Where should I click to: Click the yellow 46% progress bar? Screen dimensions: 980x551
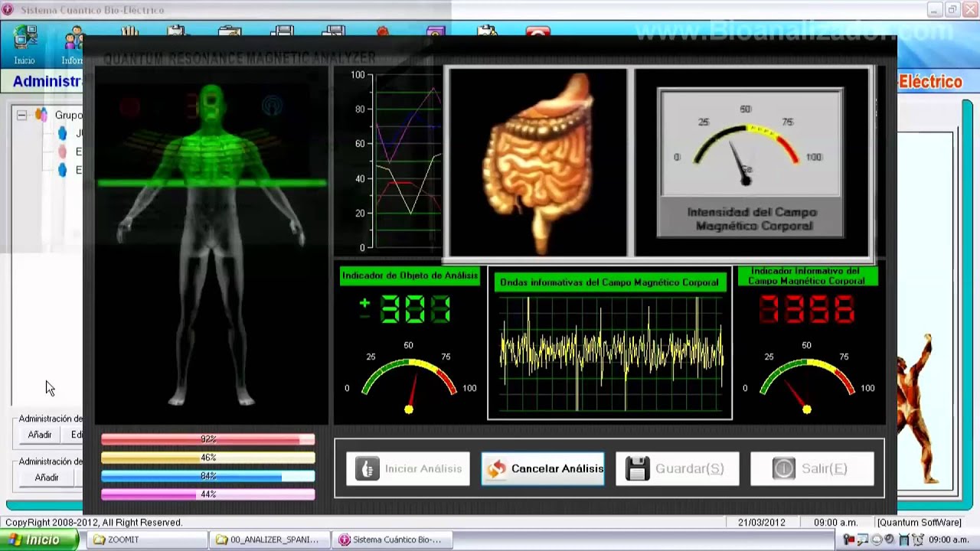(208, 458)
